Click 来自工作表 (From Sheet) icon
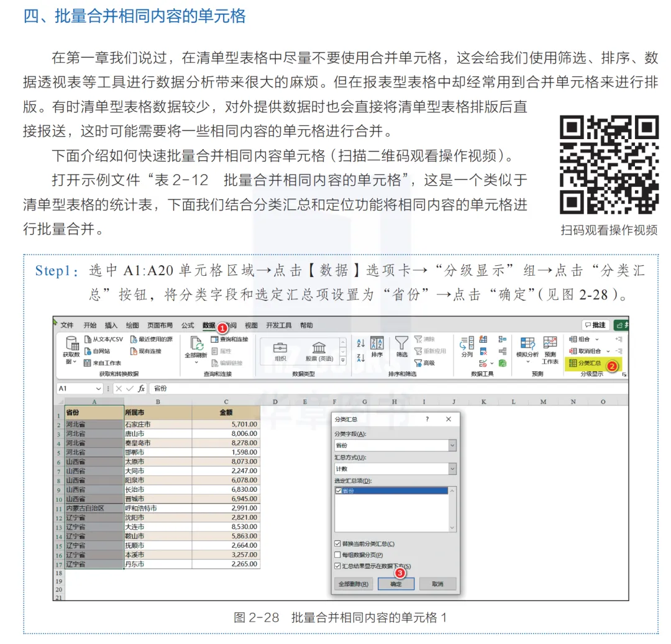Screen dimensions: 671x644 point(88,363)
